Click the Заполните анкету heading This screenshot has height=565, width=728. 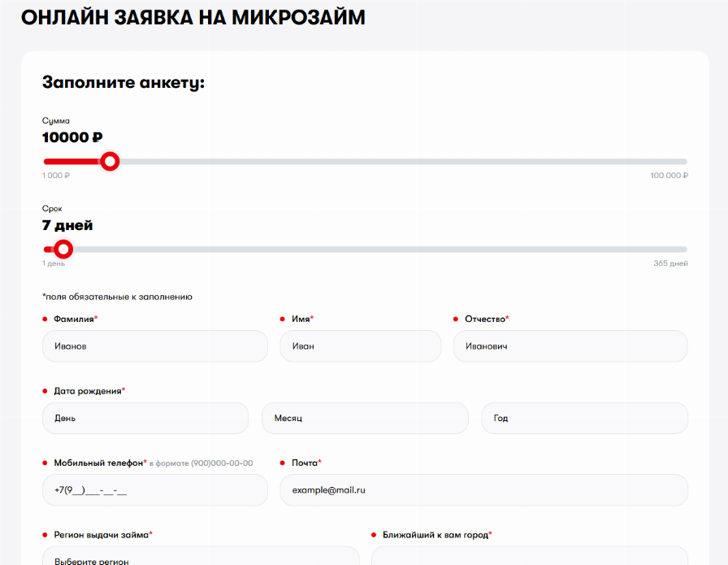[123, 83]
